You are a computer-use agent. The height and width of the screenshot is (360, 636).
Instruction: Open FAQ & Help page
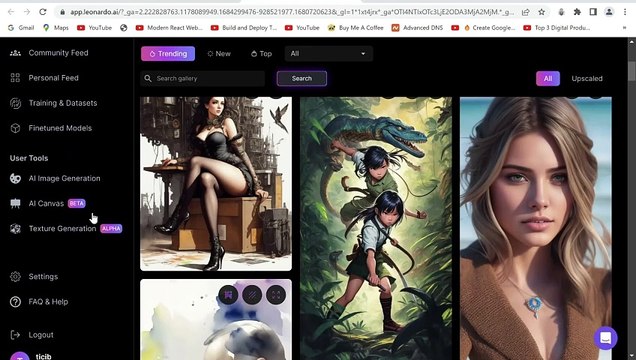[39, 302]
